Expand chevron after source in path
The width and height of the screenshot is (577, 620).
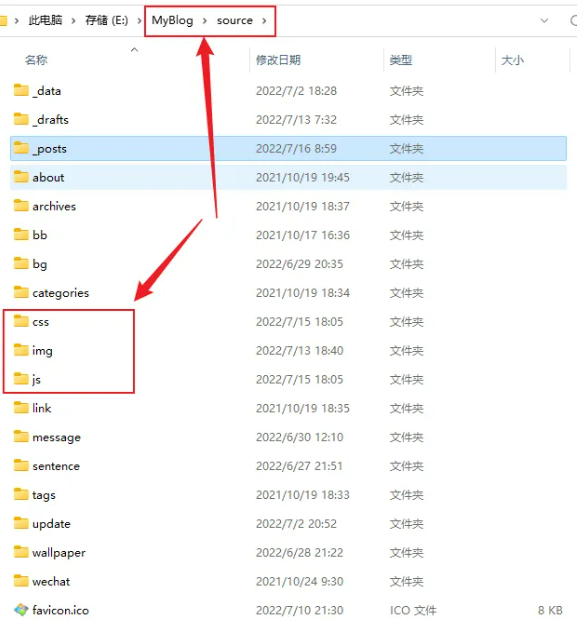(x=264, y=21)
